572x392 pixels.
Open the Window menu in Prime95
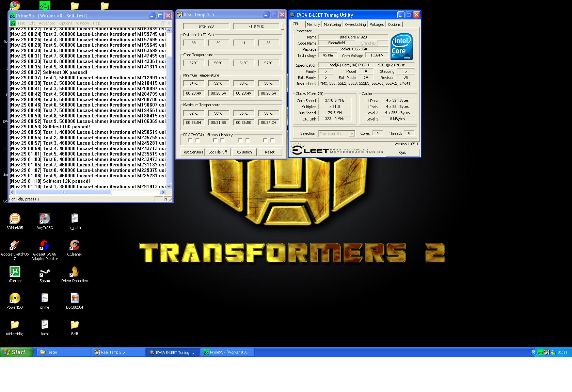(x=82, y=23)
